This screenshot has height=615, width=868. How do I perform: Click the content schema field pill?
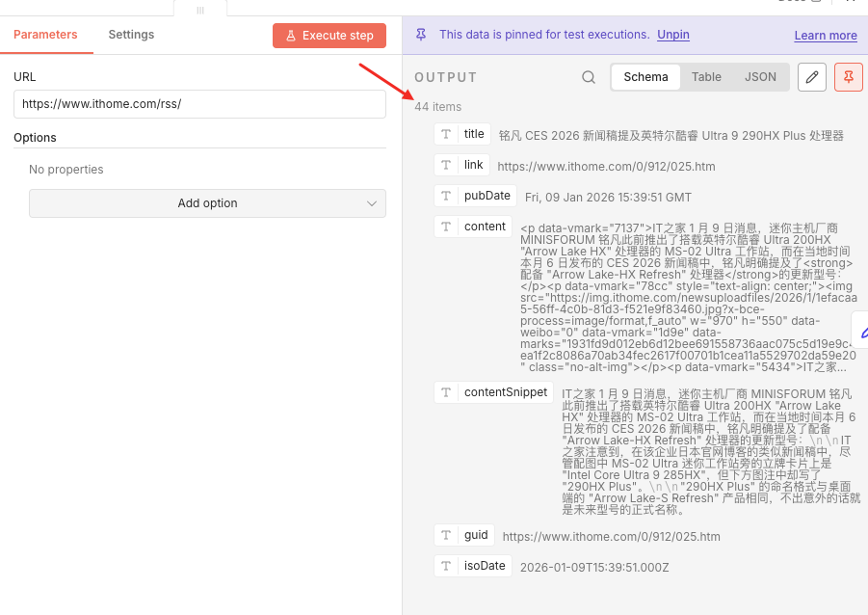coord(473,227)
